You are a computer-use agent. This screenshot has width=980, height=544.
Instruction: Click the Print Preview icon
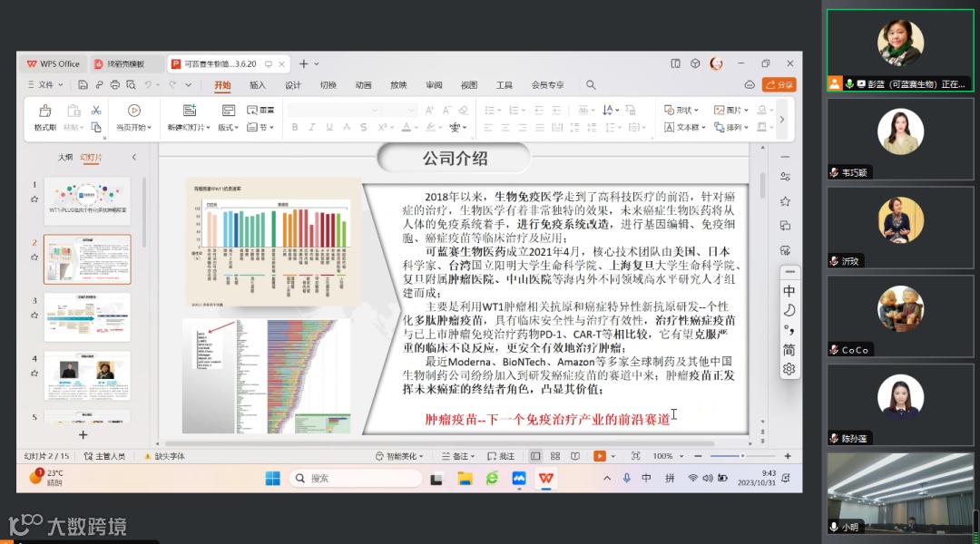pos(131,85)
